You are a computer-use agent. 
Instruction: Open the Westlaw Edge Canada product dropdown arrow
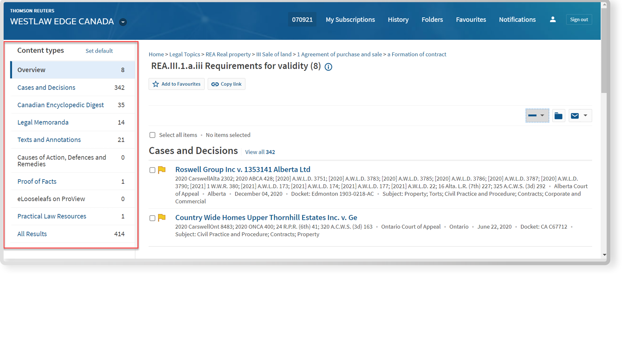coord(123,22)
